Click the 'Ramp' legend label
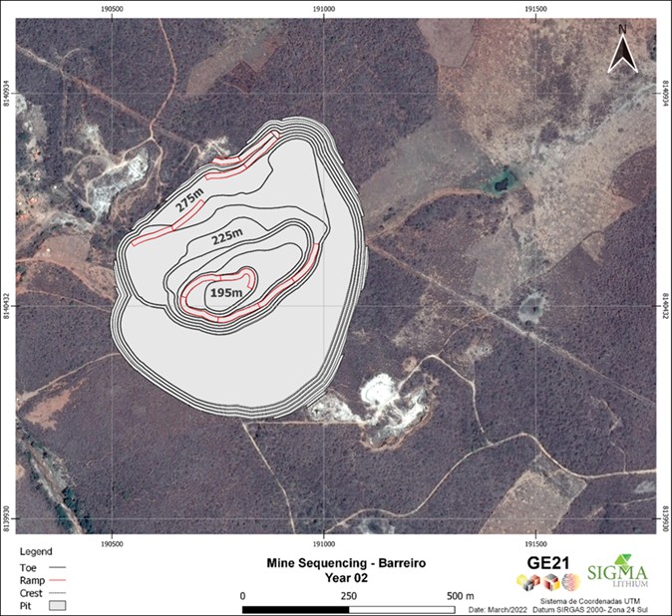 (x=32, y=581)
